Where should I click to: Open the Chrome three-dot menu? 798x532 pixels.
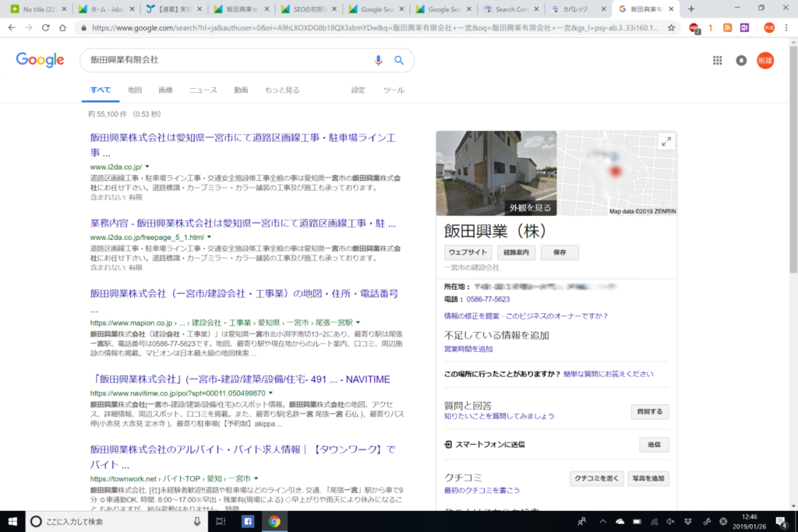pos(786,28)
